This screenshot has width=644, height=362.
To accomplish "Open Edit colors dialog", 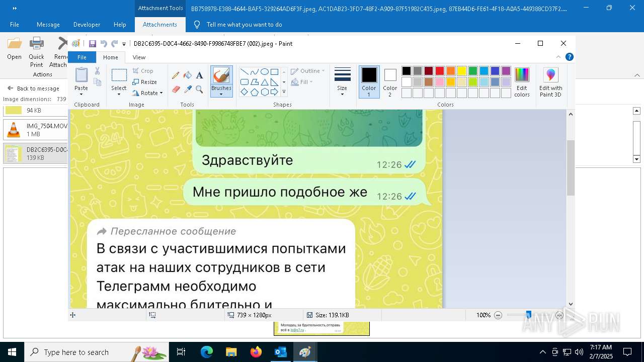I will pos(522,82).
